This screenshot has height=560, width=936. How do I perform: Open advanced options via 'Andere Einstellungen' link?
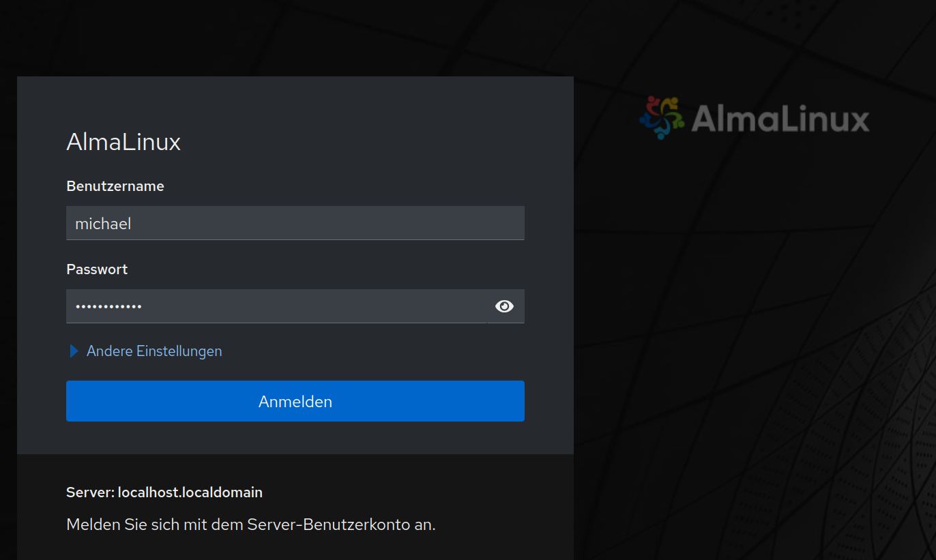(153, 351)
